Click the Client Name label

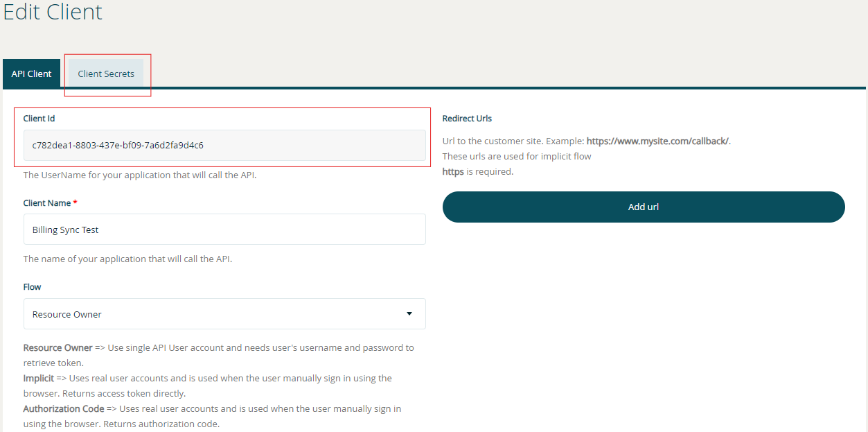click(x=46, y=202)
